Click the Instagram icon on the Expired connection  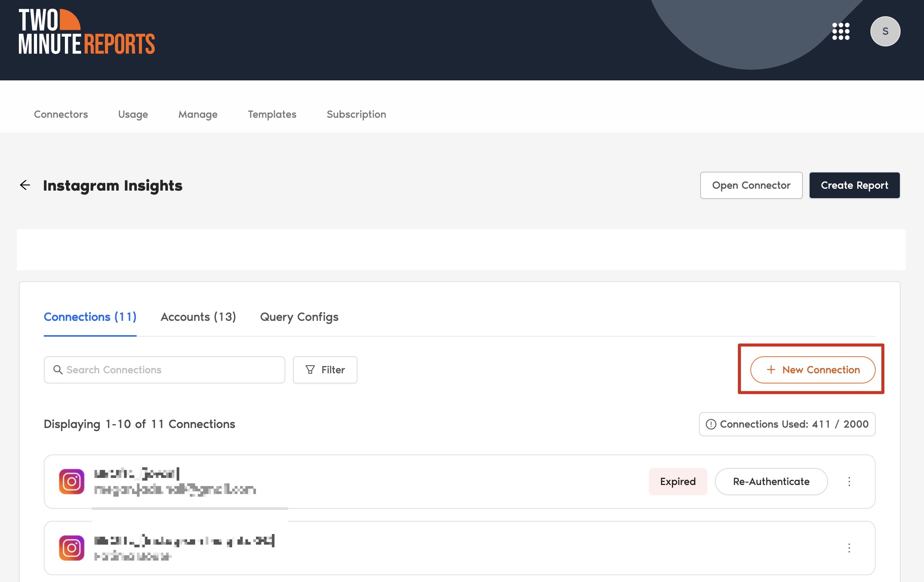71,482
